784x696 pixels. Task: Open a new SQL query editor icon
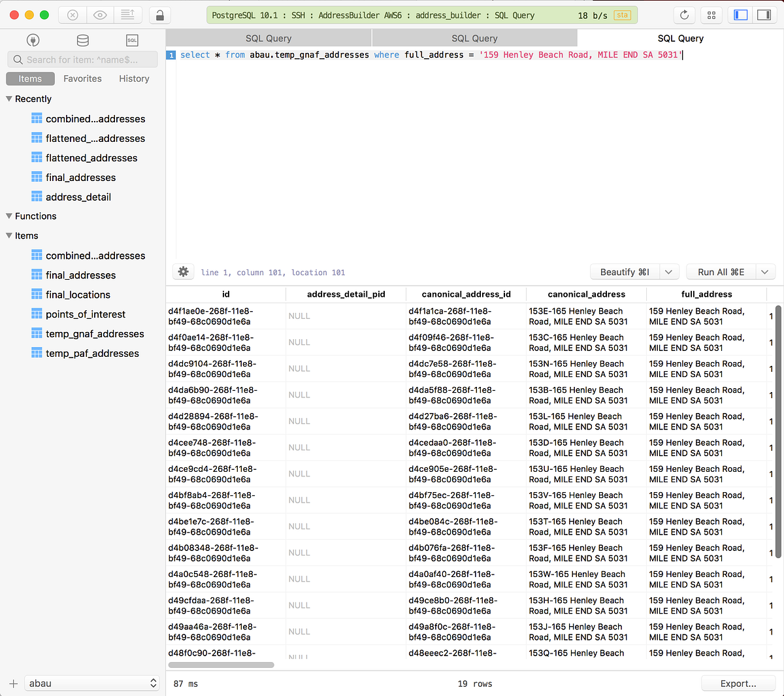pos(132,40)
